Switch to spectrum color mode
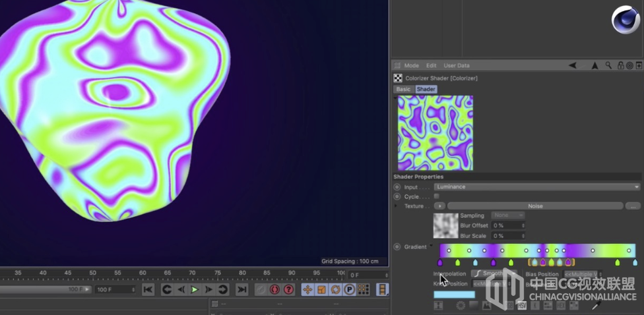 coord(474,306)
